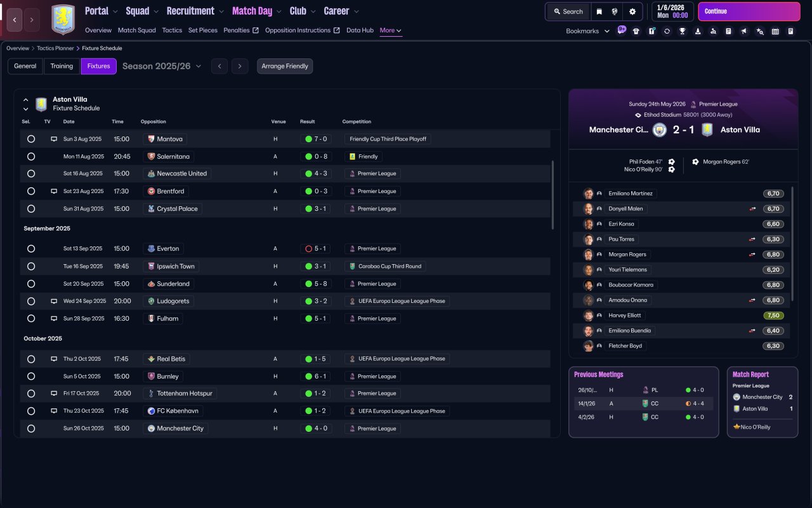Open the More submenu dropdown
812x508 pixels.
click(x=390, y=30)
